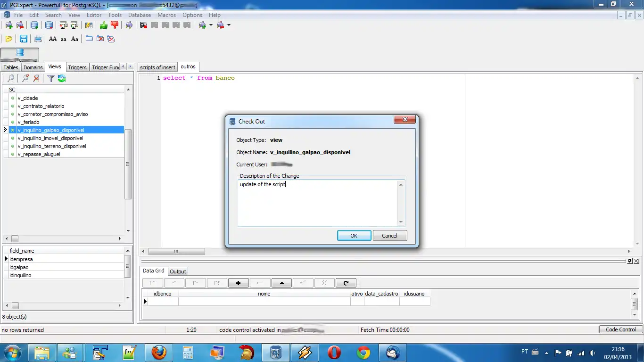
Task: Convert text to uppercase with AA icon
Action: coord(53,39)
